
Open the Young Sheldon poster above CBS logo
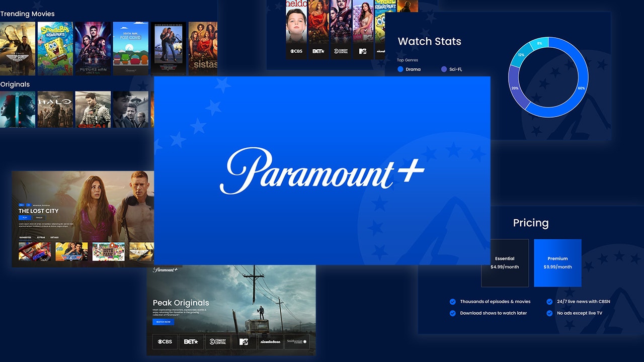[x=296, y=22]
